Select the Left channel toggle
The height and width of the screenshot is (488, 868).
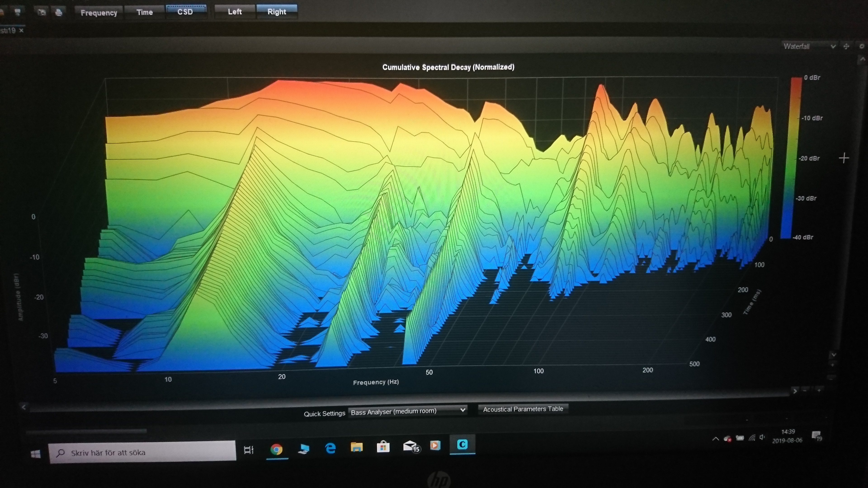pyautogui.click(x=235, y=12)
